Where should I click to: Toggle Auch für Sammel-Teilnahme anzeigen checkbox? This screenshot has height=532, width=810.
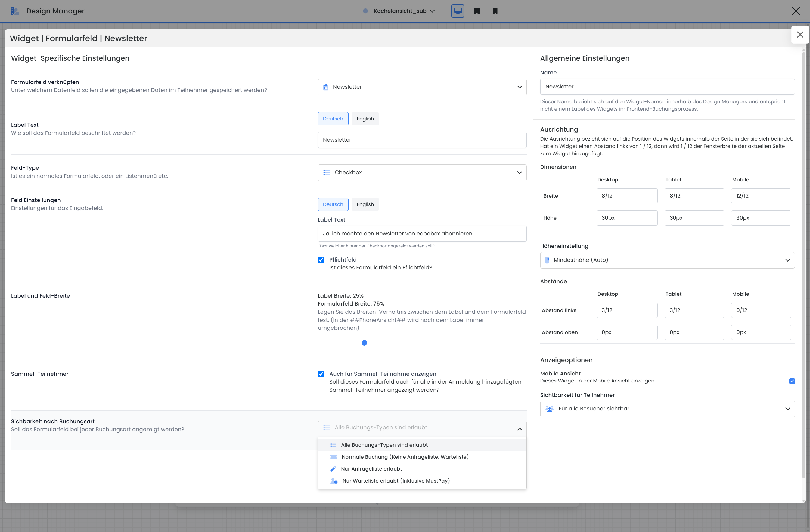pos(321,374)
